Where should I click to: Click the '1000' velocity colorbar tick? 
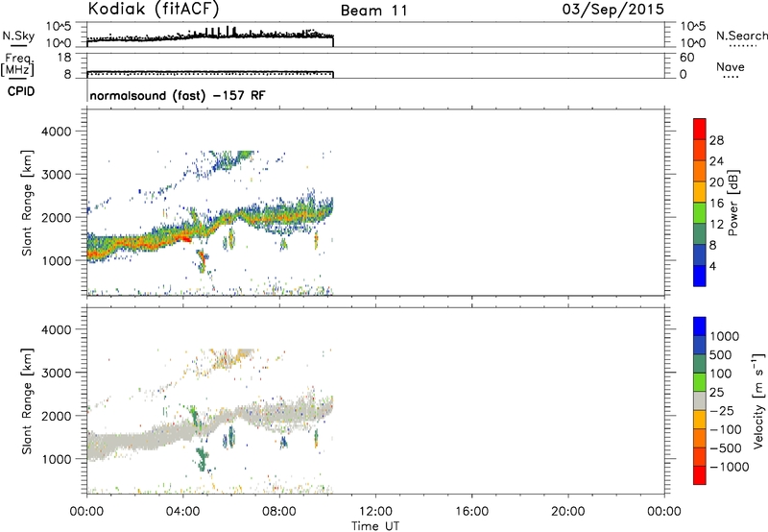pos(725,336)
